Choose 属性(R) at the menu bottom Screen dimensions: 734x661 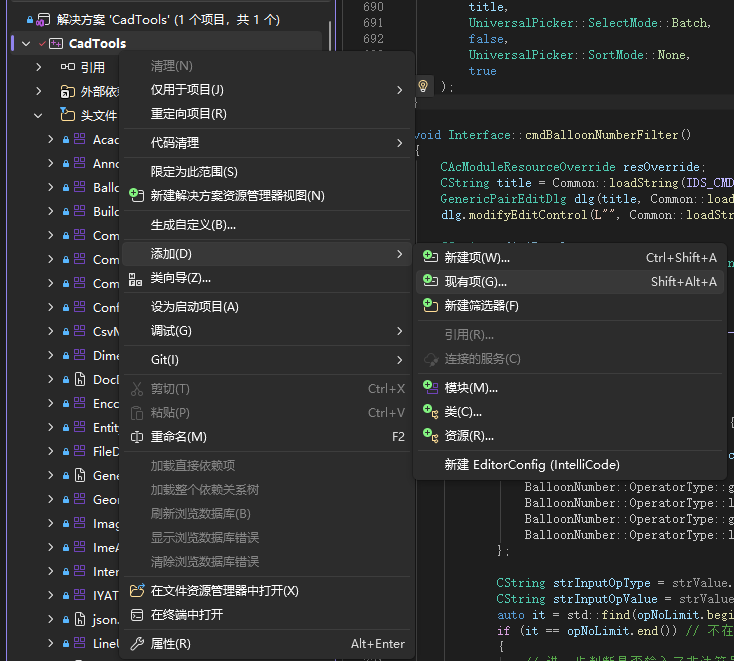pyautogui.click(x=267, y=644)
